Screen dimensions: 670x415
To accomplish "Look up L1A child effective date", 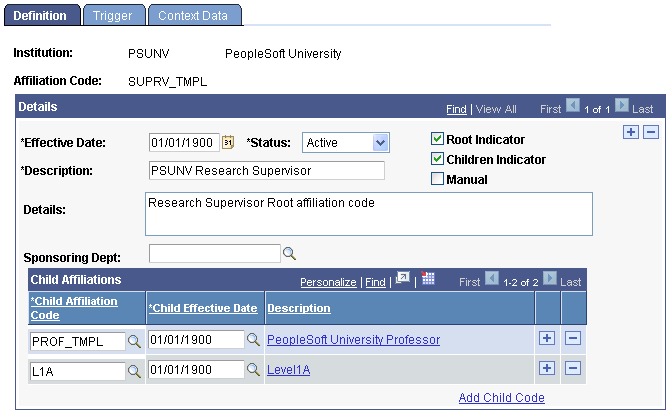I will pos(253,369).
